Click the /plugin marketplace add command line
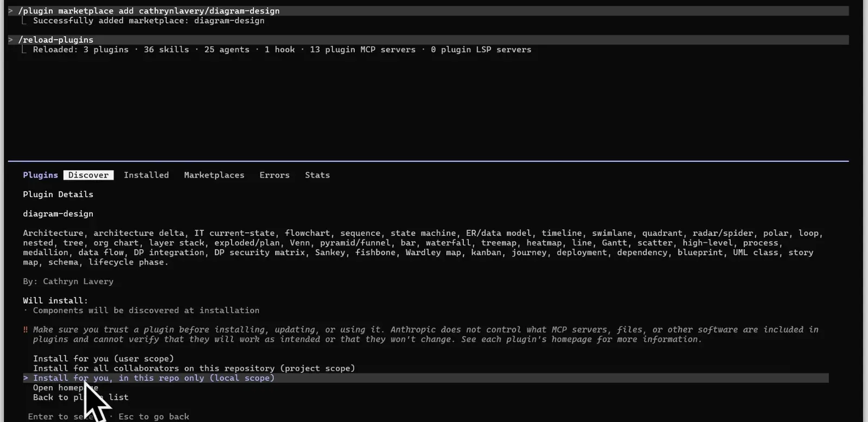Viewport: 868px width, 422px height. [x=149, y=11]
